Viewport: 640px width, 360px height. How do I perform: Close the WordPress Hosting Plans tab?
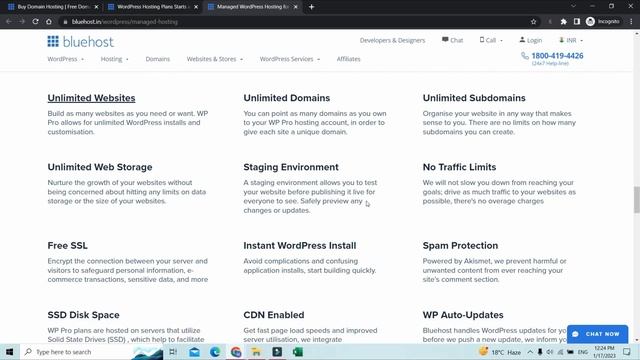(x=196, y=7)
